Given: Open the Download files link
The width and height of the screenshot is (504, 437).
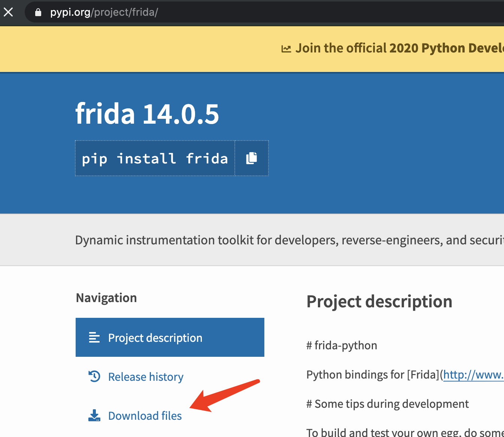Looking at the screenshot, I should coord(145,416).
